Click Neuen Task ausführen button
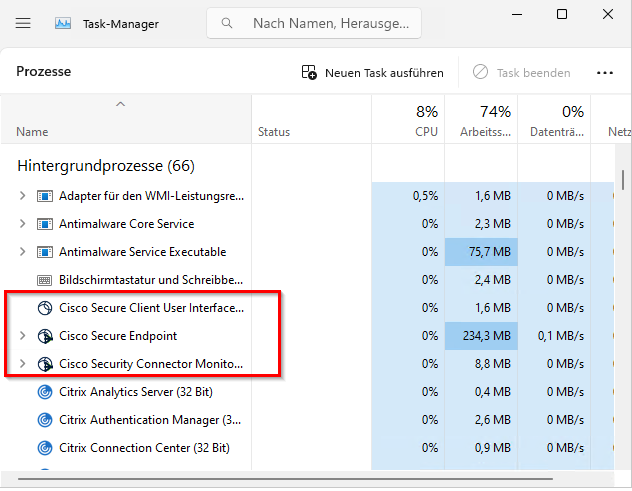632x491 pixels. pos(372,73)
